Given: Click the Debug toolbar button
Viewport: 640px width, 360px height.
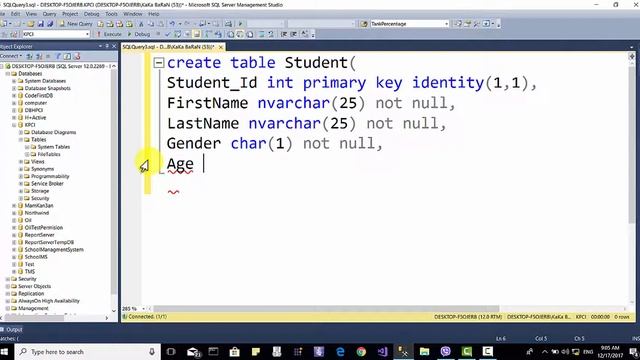Looking at the screenshot, I should click(x=139, y=34).
